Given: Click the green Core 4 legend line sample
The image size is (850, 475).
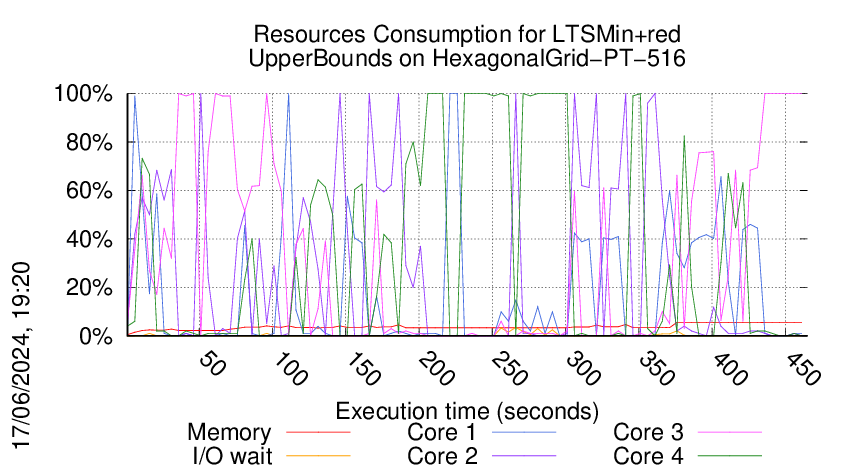Looking at the screenshot, I should (x=730, y=456).
